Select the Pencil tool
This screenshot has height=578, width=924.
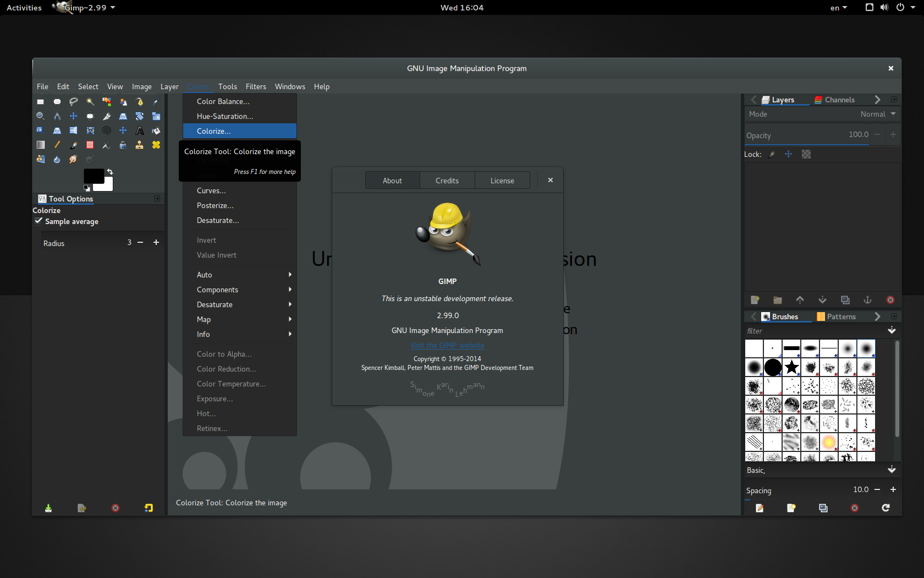[x=57, y=145]
